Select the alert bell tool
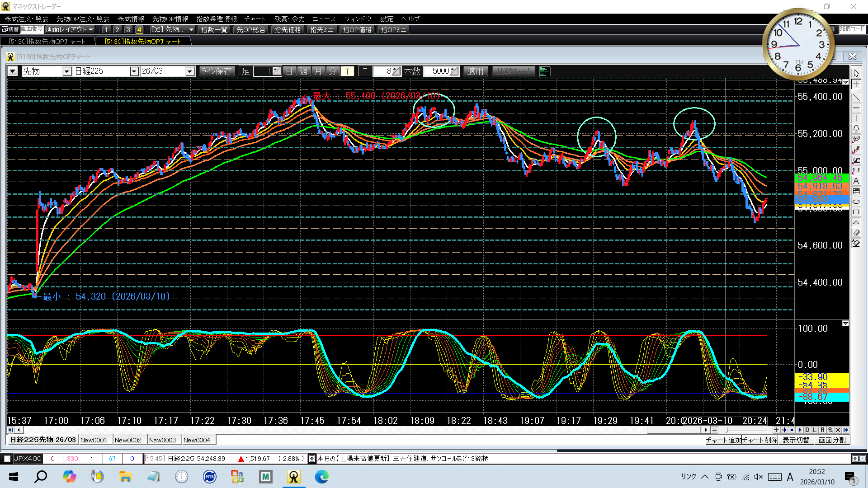 856,129
